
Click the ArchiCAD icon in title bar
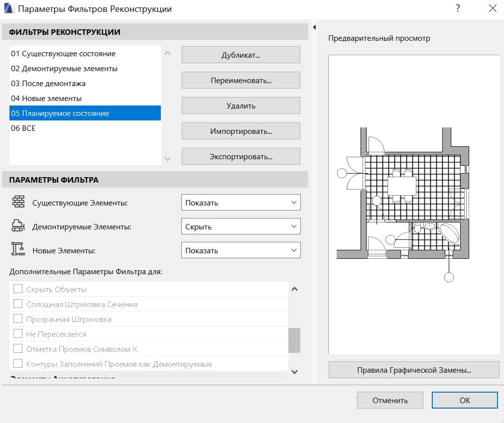8,8
